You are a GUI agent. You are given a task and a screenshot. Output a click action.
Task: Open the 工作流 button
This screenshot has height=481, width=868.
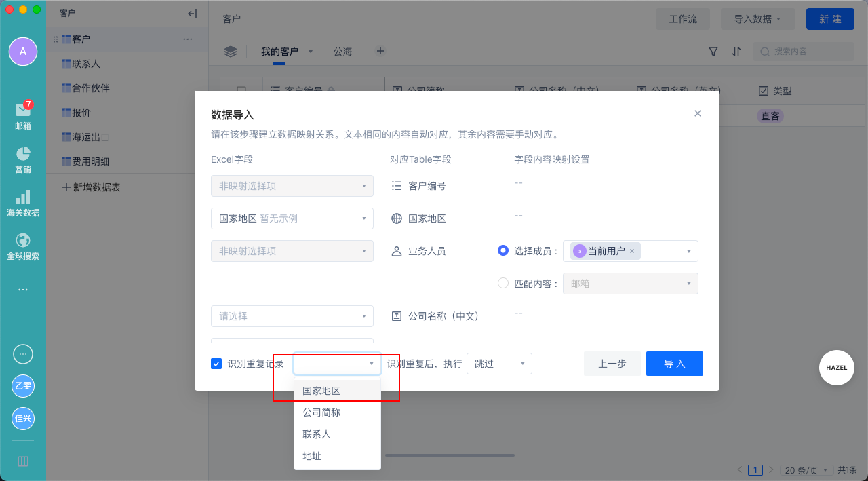[x=683, y=19]
